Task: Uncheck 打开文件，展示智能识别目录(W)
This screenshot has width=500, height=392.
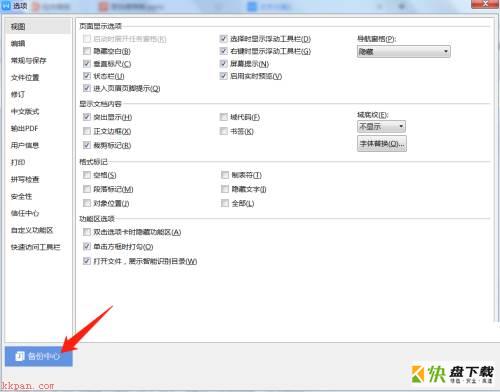Action: [x=87, y=261]
